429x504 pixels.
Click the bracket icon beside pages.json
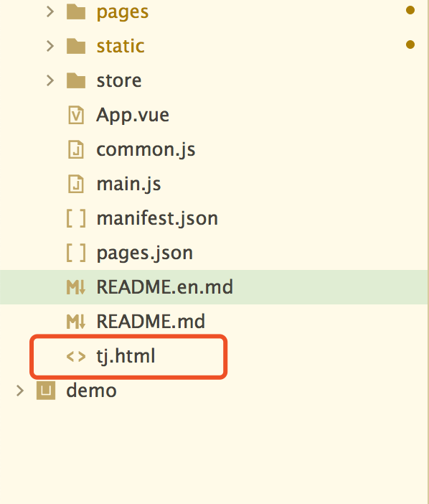(x=76, y=253)
